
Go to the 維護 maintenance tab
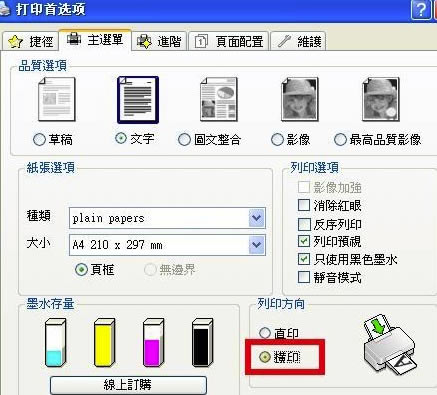point(298,41)
